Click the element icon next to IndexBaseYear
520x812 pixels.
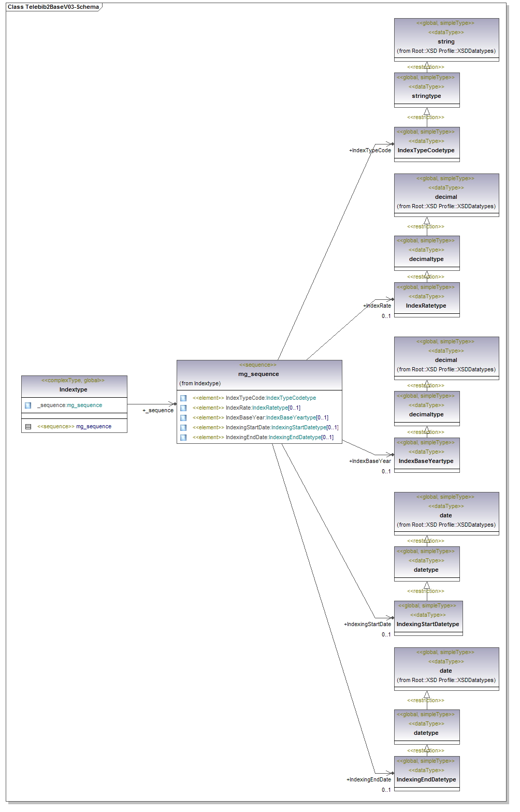[183, 418]
